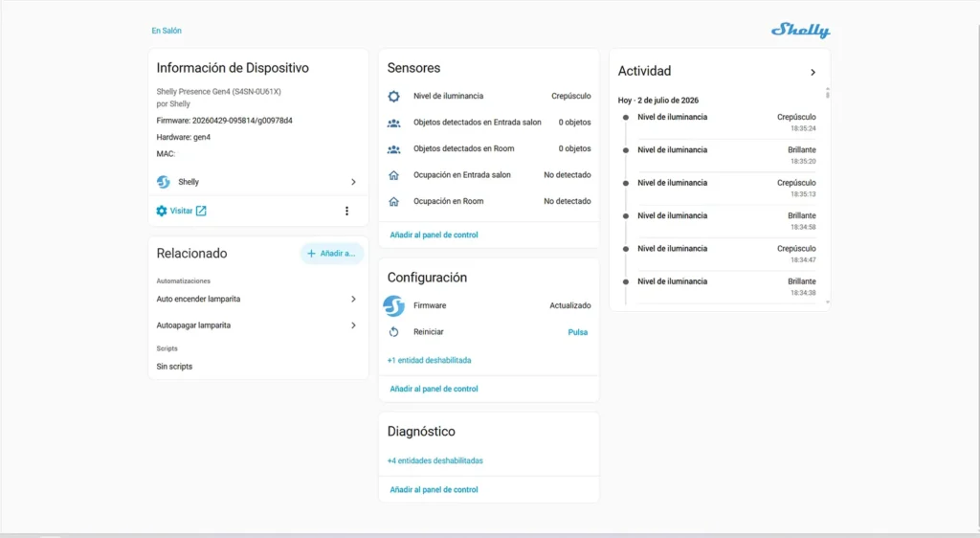This screenshot has width=980, height=538.
Task: Open Ocupación en Room sensor row
Action: click(489, 201)
